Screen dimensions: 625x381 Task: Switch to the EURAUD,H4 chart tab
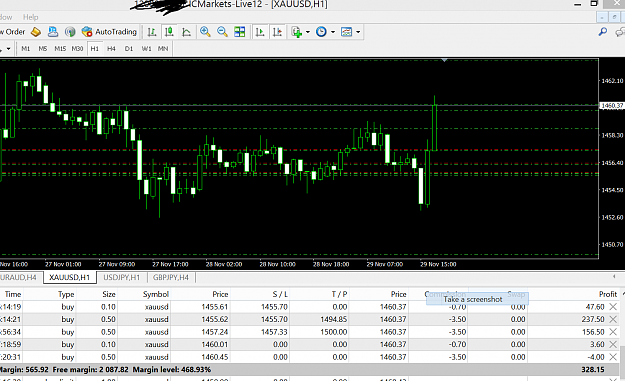(x=18, y=277)
